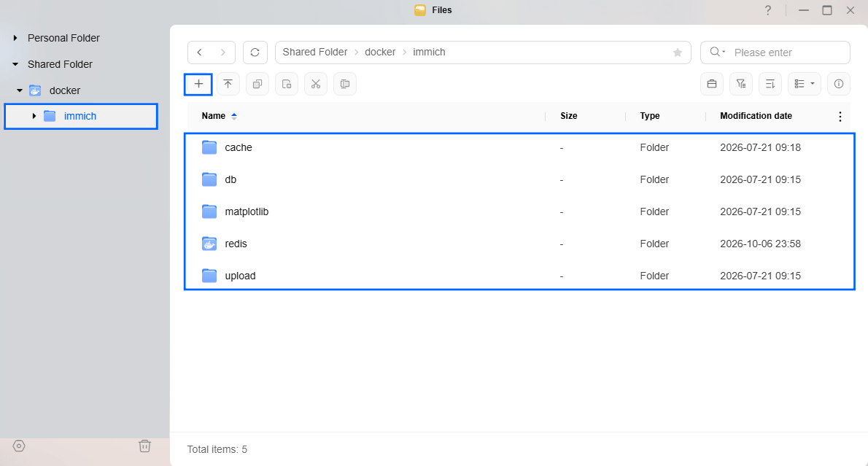
Task: Open the view mode dropdown
Action: (805, 84)
